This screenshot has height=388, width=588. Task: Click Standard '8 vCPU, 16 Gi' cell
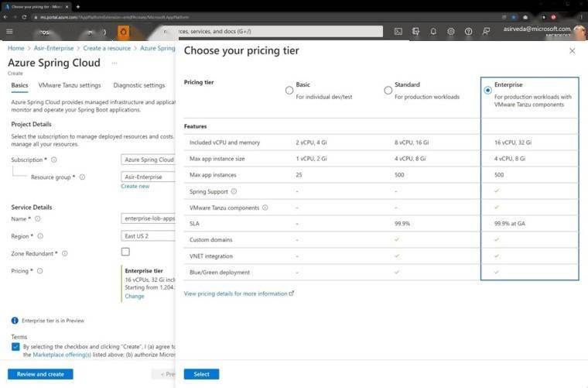tap(412, 142)
